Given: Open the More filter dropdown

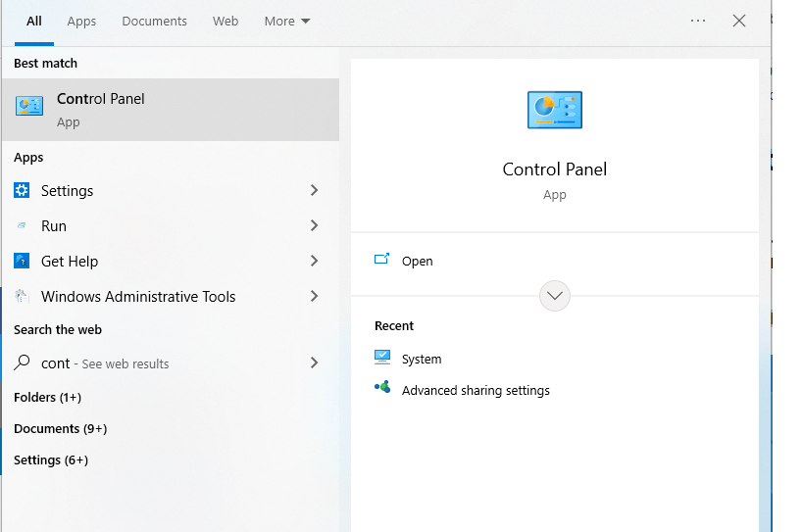Looking at the screenshot, I should [x=287, y=22].
